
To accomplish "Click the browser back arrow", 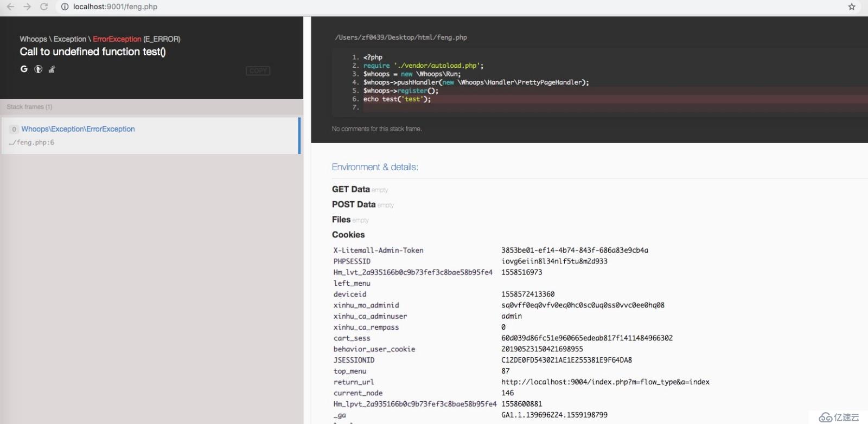I will tap(10, 7).
